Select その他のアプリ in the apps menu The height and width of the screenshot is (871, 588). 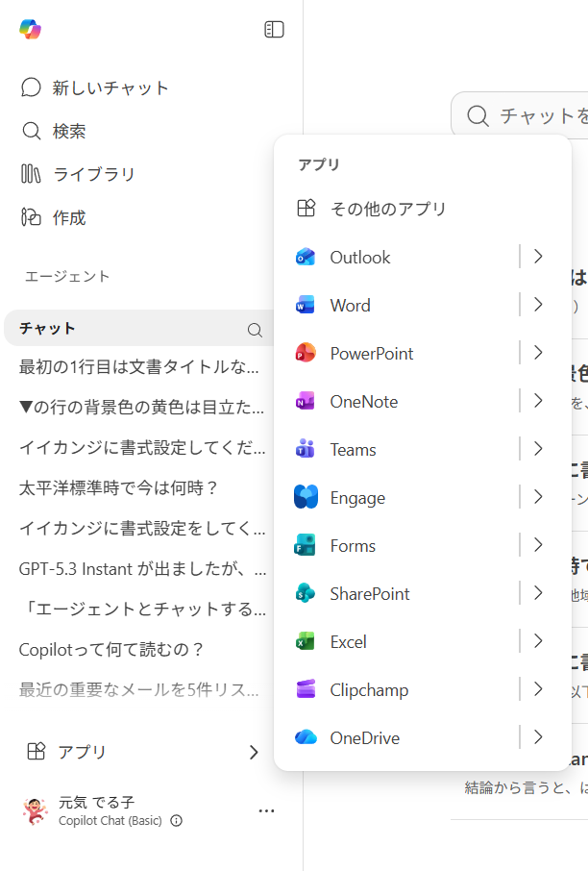pyautogui.click(x=388, y=209)
